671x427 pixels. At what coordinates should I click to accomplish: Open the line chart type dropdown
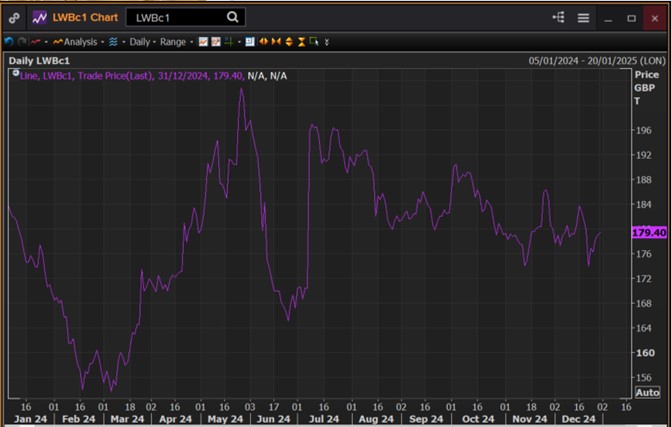(x=37, y=42)
